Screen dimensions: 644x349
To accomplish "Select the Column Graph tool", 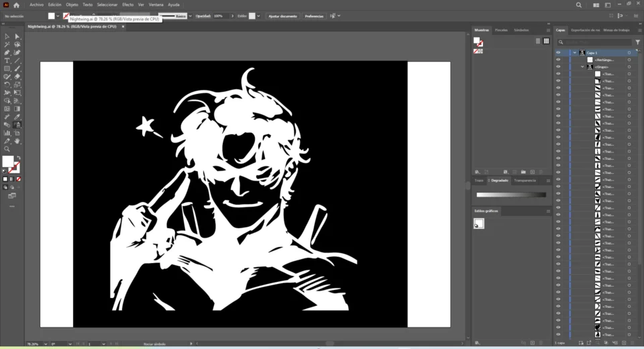I will pyautogui.click(x=7, y=133).
